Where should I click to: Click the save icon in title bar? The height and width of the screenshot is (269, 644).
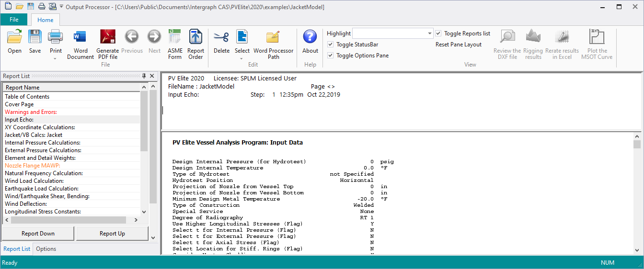[x=31, y=7]
